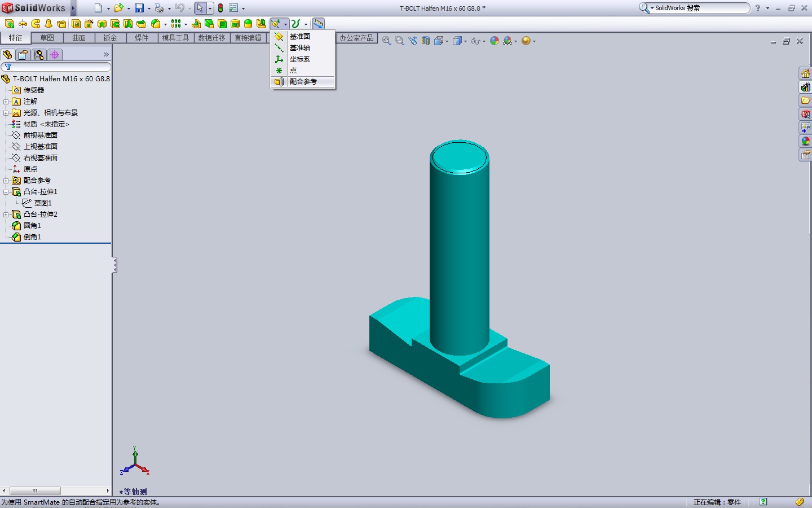Click the Shell feature icon

click(222, 24)
